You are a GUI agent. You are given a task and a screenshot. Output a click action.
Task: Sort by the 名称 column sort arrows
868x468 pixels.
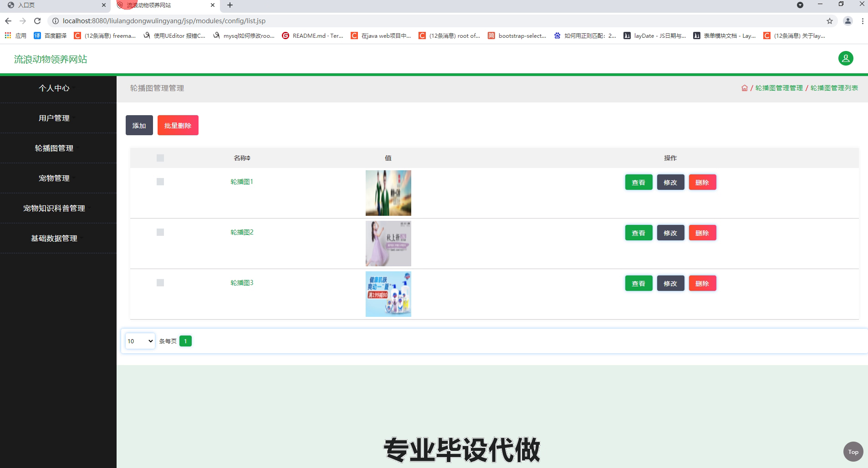(248, 158)
